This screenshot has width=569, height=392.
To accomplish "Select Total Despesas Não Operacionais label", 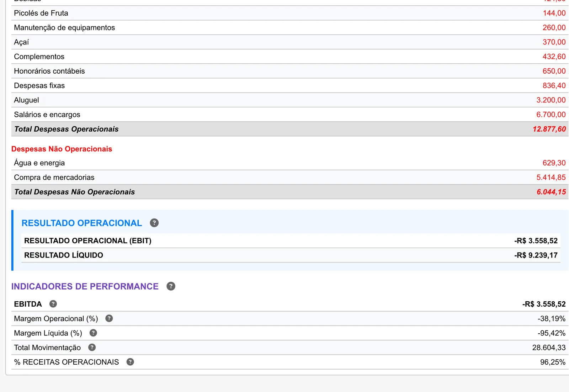I will click(x=74, y=192).
